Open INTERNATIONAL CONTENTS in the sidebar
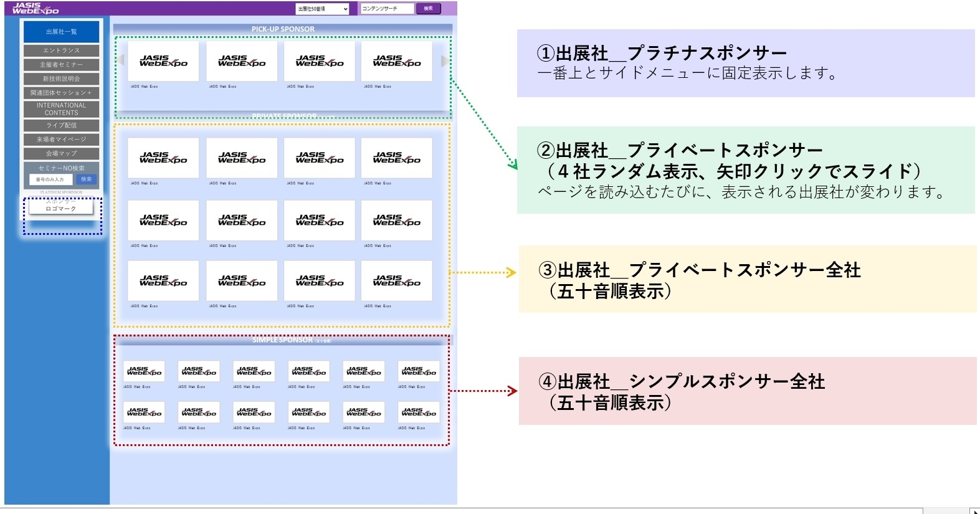The width and height of the screenshot is (980, 514). (61, 109)
